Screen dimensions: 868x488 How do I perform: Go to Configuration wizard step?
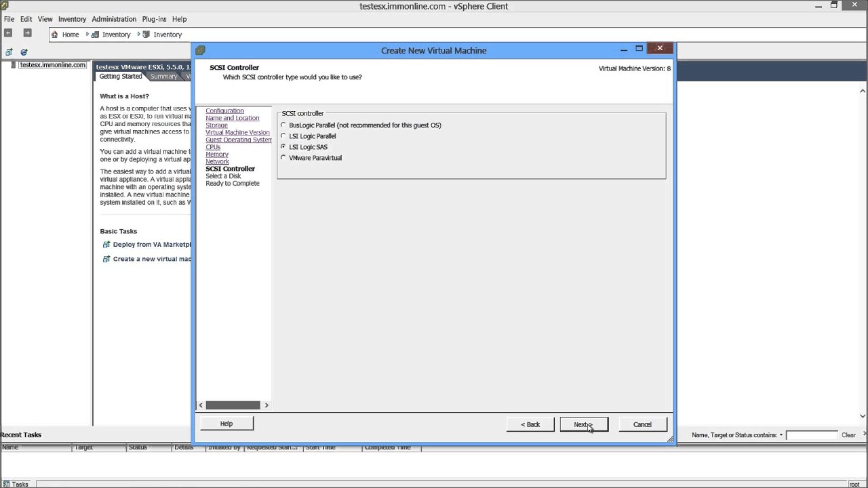[x=224, y=110]
